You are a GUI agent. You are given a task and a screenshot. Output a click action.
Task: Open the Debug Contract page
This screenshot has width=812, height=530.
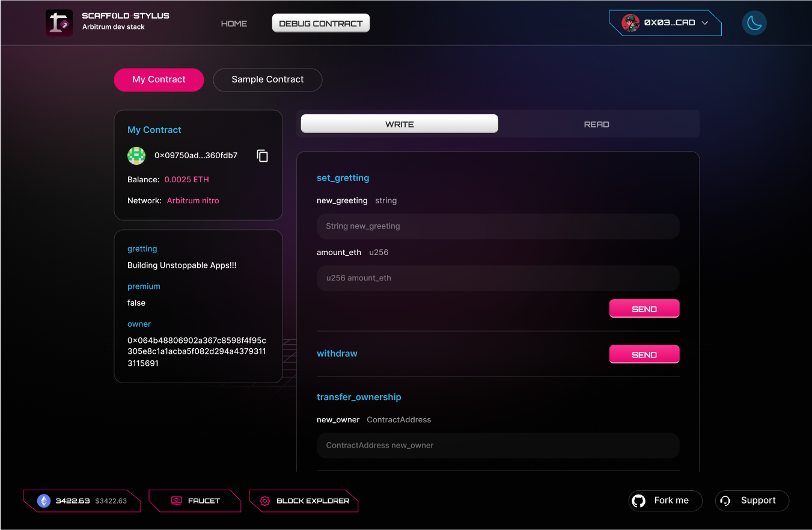point(321,23)
